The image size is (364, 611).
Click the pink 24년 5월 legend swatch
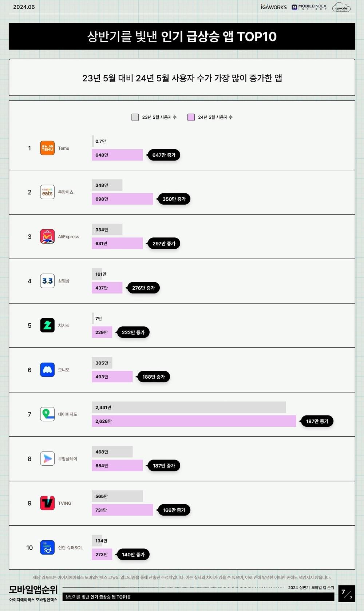coord(191,117)
